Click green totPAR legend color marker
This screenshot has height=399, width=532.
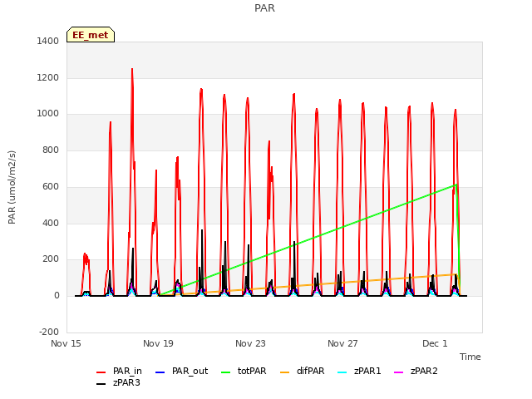pos(225,372)
